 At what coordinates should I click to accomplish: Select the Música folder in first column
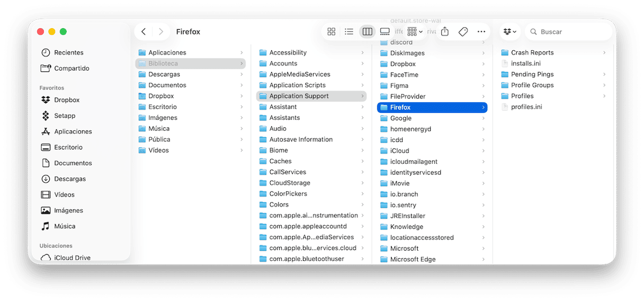tap(191, 129)
